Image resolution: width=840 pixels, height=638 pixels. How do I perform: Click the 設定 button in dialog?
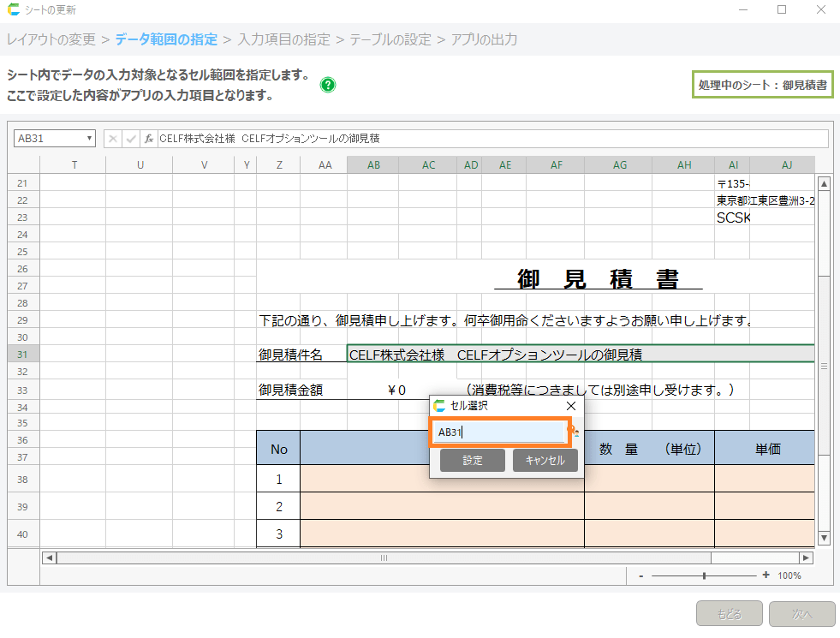tap(473, 461)
